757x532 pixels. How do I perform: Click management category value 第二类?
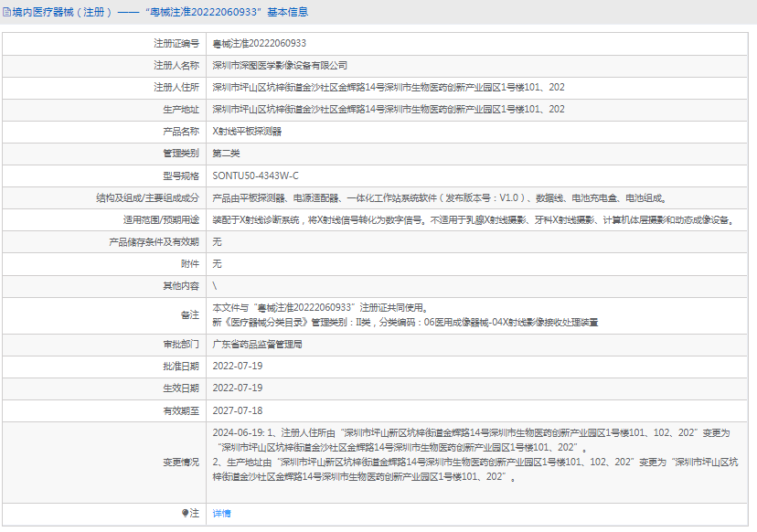point(226,153)
